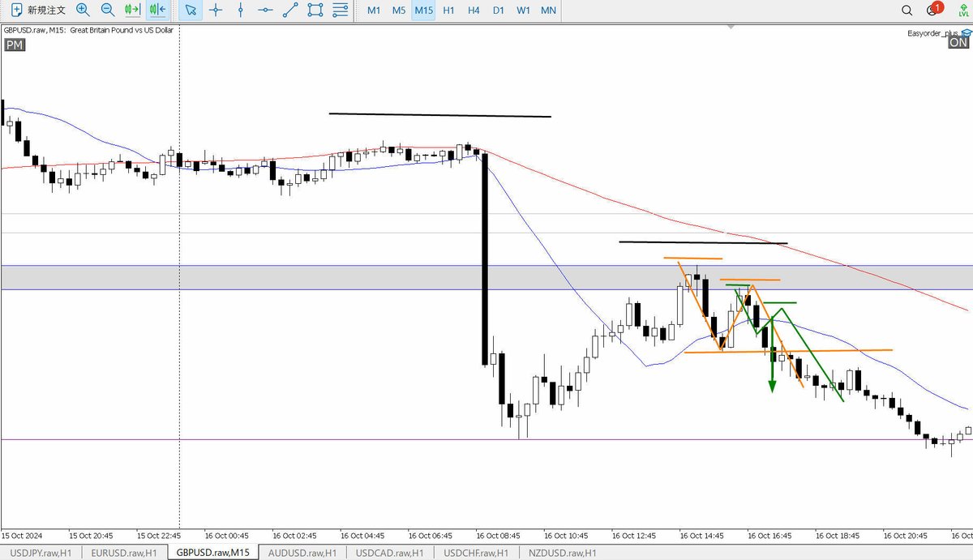Open the search magnifier icon
The height and width of the screenshot is (560, 973).
[907, 10]
